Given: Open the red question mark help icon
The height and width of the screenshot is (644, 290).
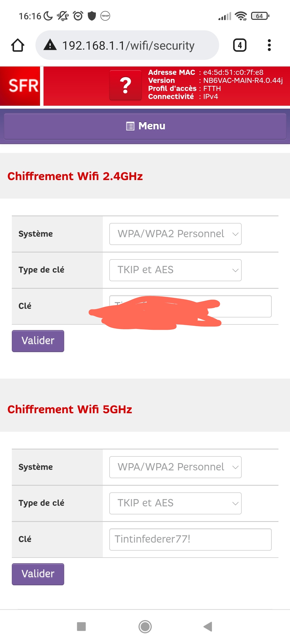Looking at the screenshot, I should (x=125, y=85).
